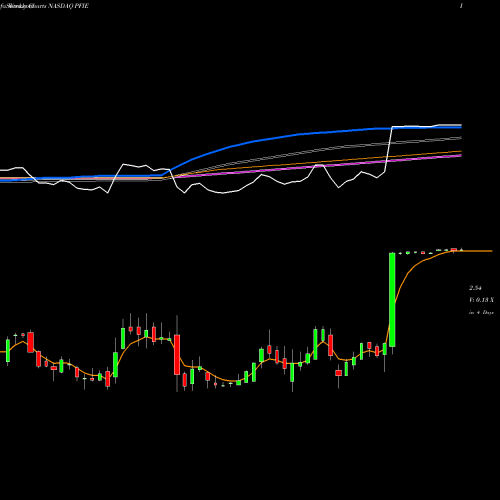500x500 pixels.
Task: Click the large red candlestick mid-chart
Action: (x=177, y=355)
